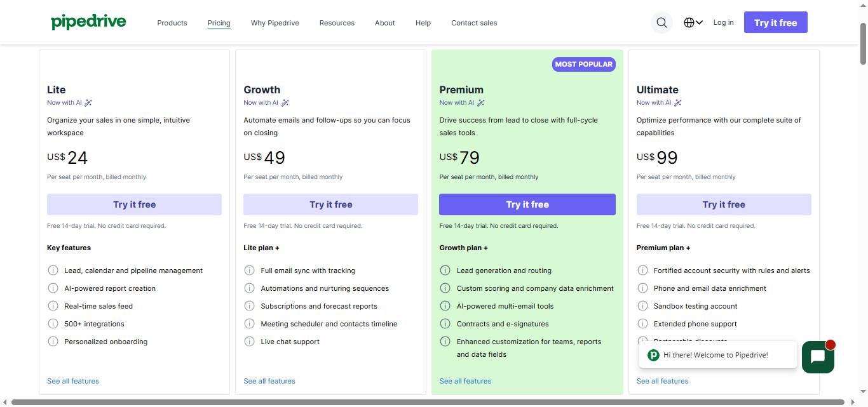Image resolution: width=868 pixels, height=407 pixels.
Task: Open the search icon in the header
Action: 661,22
